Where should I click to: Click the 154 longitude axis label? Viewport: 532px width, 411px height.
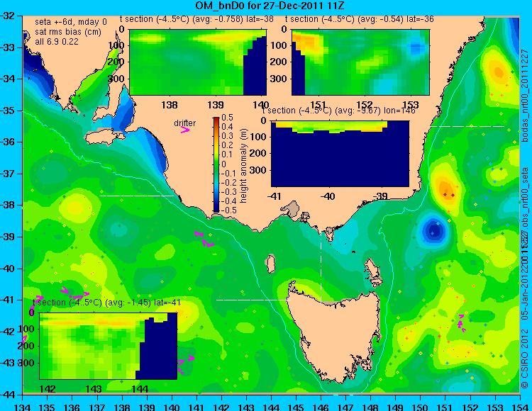point(520,407)
